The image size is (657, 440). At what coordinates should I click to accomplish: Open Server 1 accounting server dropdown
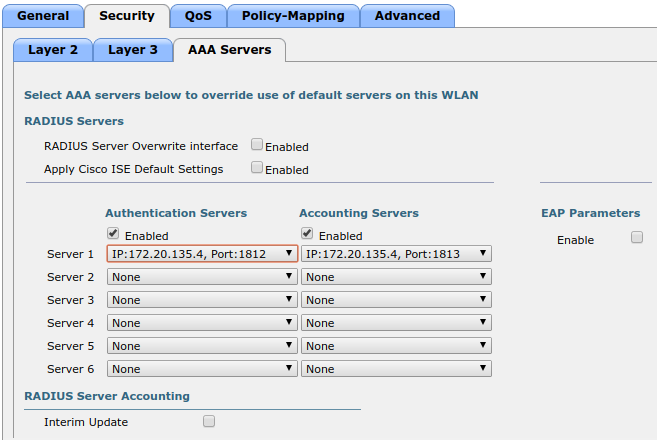tap(396, 254)
